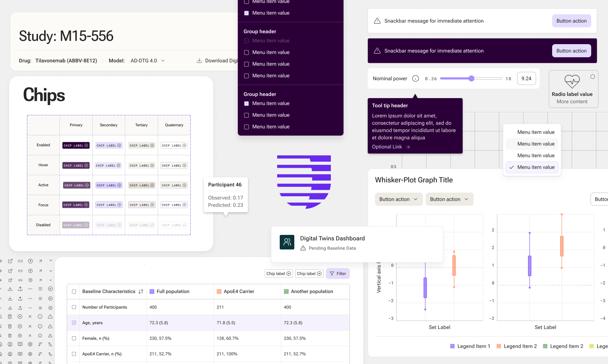Click the download icon beside Download Digi
The image size is (608, 364).
(199, 61)
